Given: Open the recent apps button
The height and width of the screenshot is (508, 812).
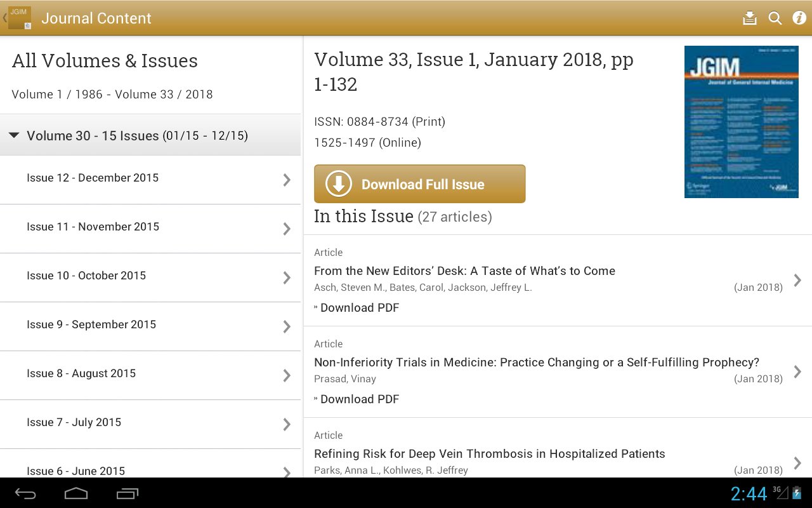Looking at the screenshot, I should click(x=128, y=493).
